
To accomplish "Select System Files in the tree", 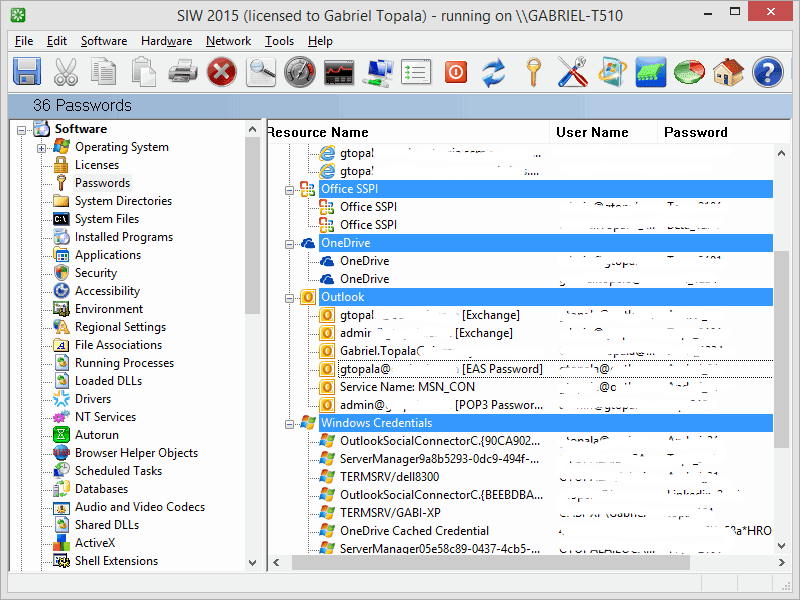I will [x=107, y=219].
